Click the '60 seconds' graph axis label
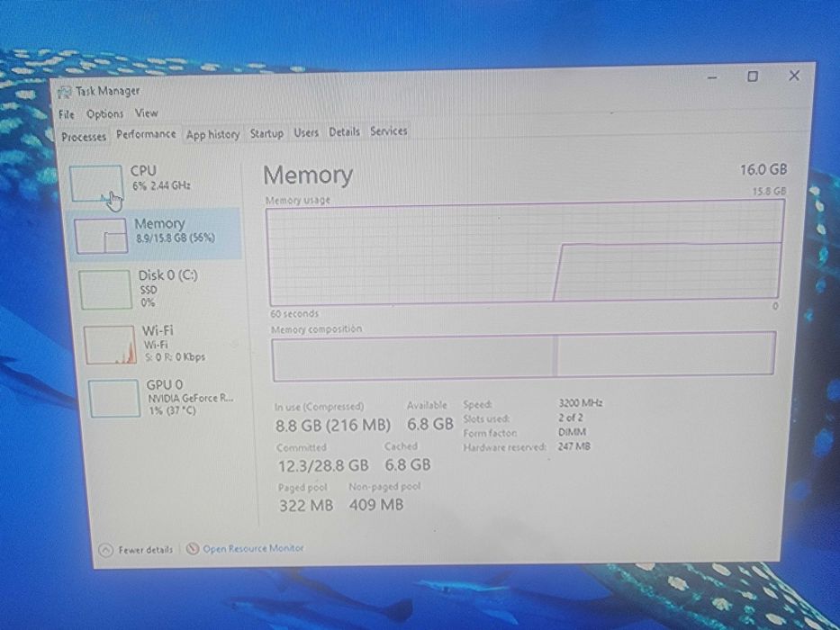 coord(294,314)
